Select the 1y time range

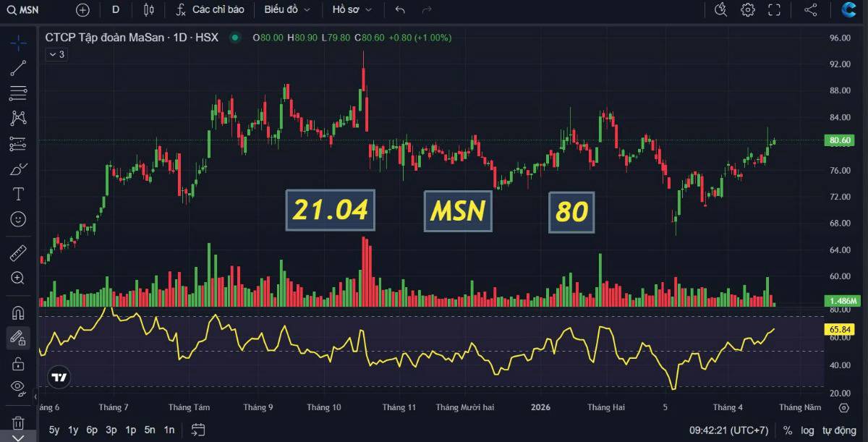click(73, 430)
